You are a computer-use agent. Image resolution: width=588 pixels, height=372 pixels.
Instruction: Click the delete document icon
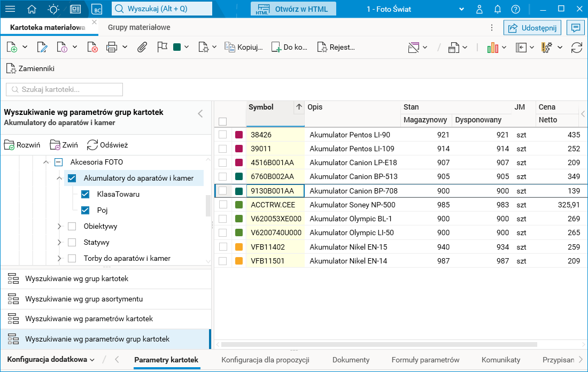click(x=92, y=47)
